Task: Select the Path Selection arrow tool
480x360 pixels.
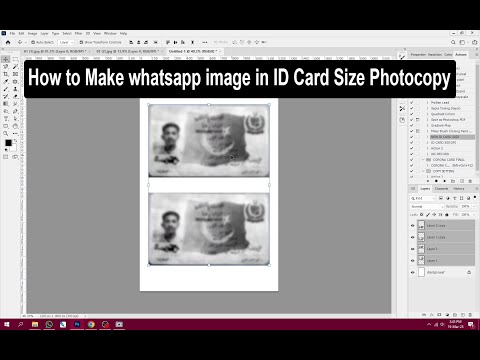Action: [15, 119]
